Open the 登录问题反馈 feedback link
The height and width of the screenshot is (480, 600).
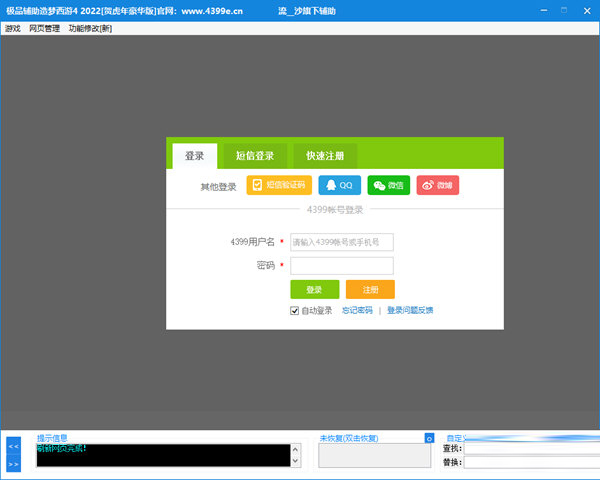[410, 311]
